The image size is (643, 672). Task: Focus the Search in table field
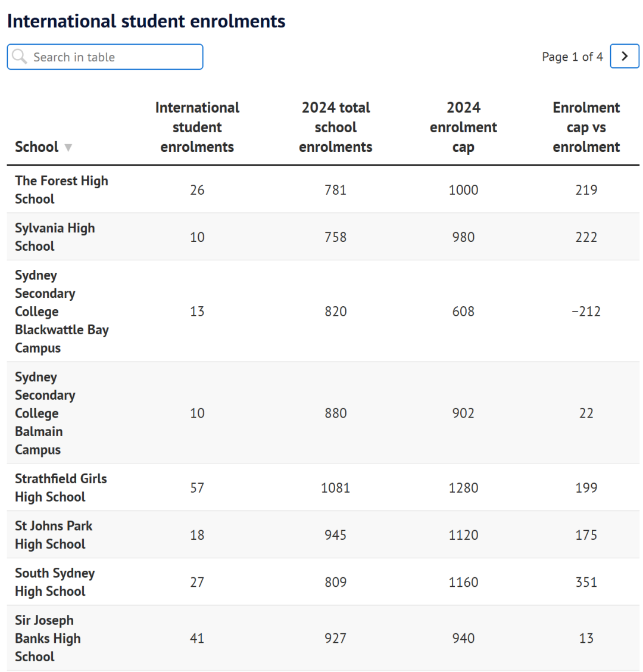tap(105, 57)
